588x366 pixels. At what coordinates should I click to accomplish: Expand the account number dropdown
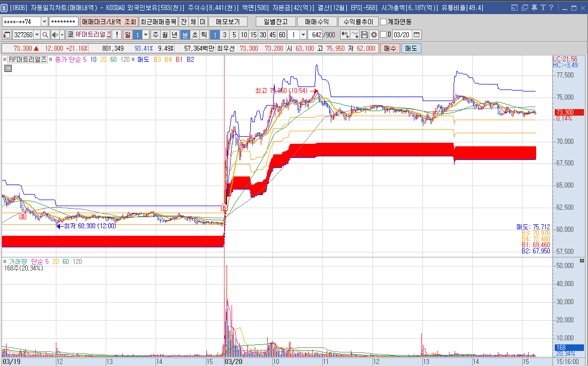(44, 22)
